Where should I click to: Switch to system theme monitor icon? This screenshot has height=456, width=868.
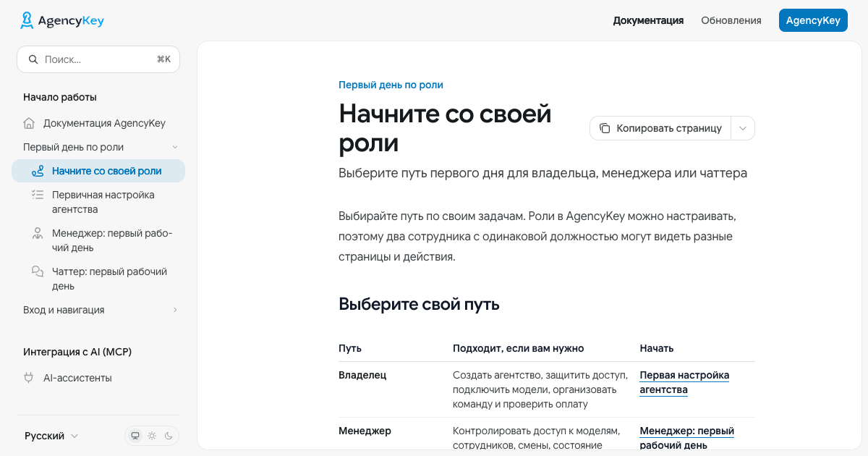coord(135,436)
